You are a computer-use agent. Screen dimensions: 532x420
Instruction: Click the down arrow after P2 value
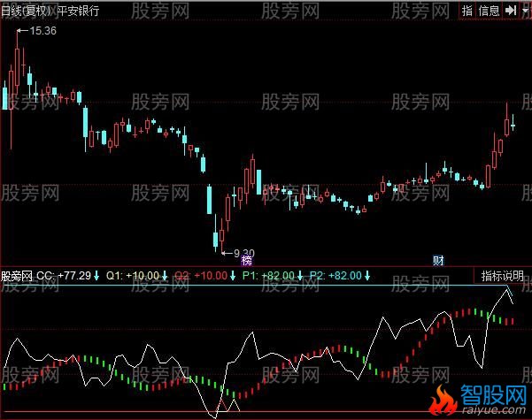(x=367, y=275)
